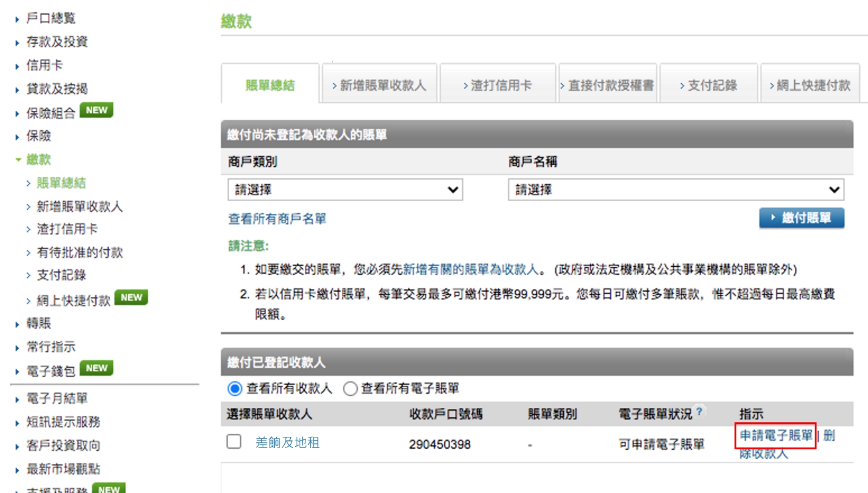Tick the checkbox for 差餉及地租

click(234, 441)
